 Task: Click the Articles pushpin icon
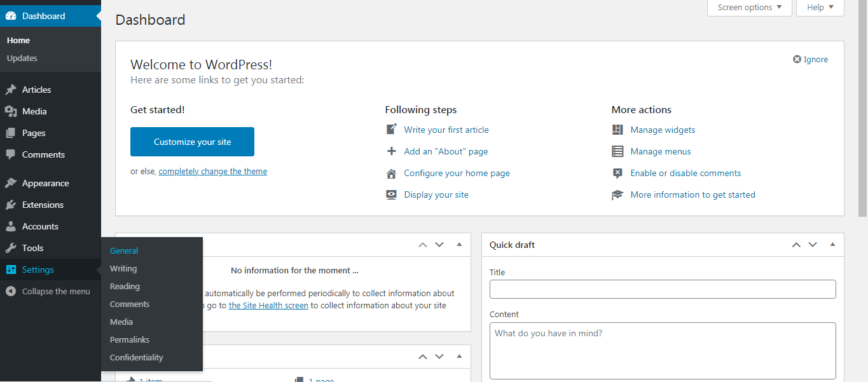coord(11,90)
